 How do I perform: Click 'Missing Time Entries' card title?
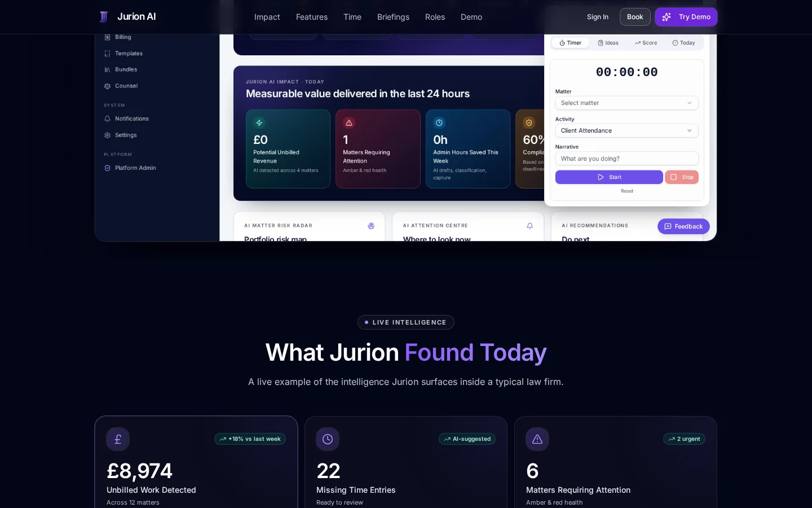point(356,490)
